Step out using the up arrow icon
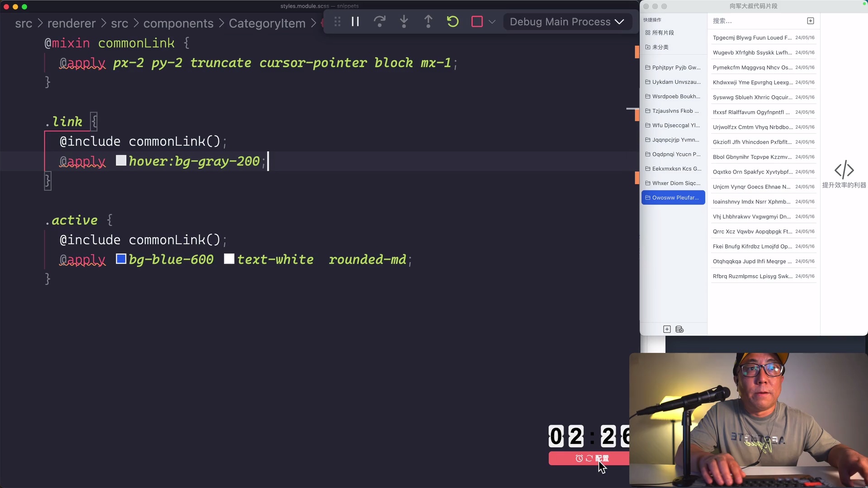The image size is (868, 488). click(x=428, y=21)
